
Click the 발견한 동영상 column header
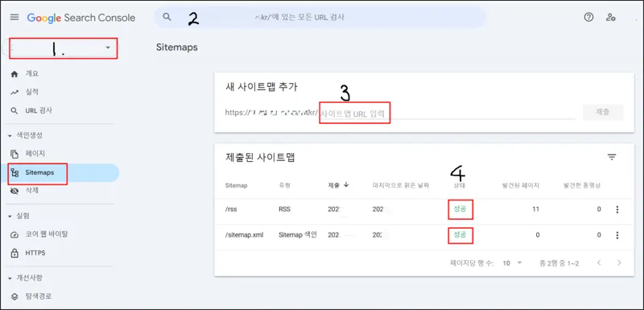(582, 185)
